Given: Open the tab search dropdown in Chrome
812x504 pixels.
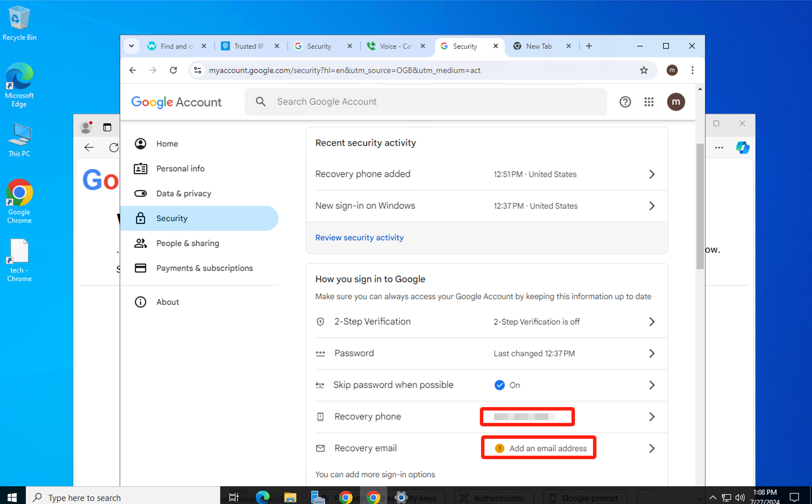Looking at the screenshot, I should pos(131,46).
